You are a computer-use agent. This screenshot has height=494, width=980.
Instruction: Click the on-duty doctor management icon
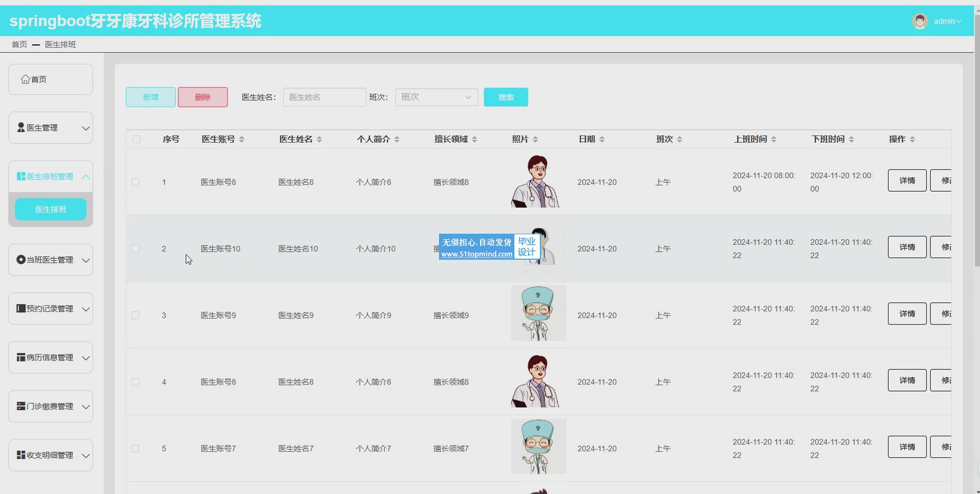(x=21, y=260)
